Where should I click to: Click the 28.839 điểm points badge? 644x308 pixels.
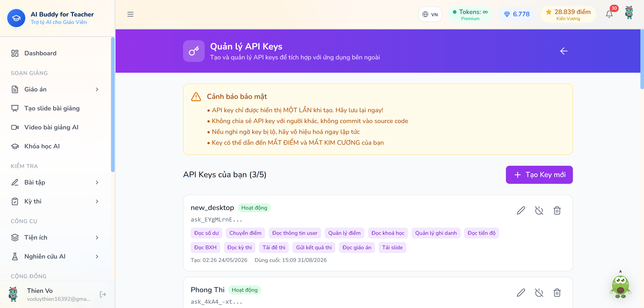coord(568,14)
